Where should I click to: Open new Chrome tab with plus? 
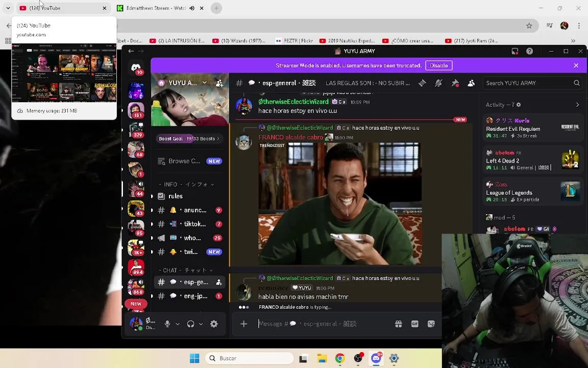pyautogui.click(x=216, y=8)
